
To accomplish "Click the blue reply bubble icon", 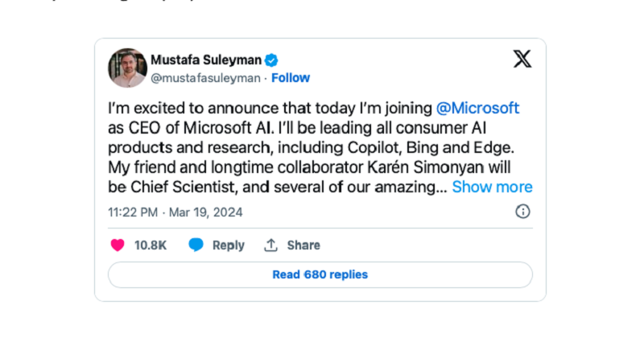I will click(x=196, y=245).
